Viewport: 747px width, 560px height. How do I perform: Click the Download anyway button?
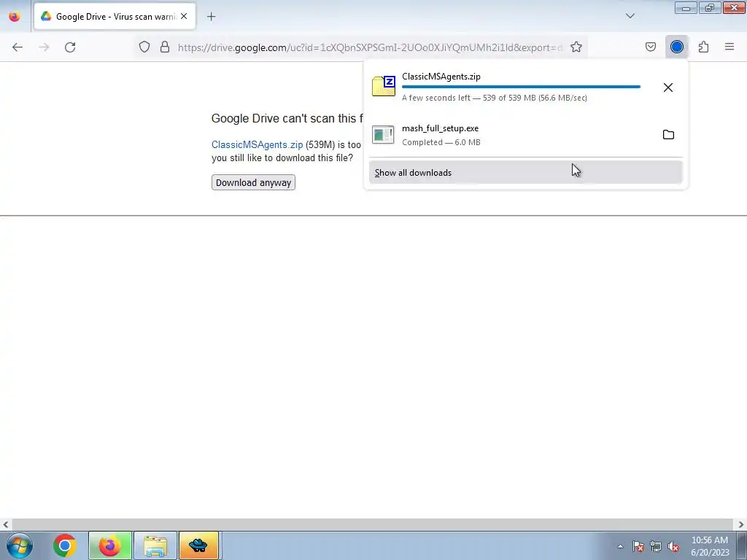pyautogui.click(x=253, y=182)
